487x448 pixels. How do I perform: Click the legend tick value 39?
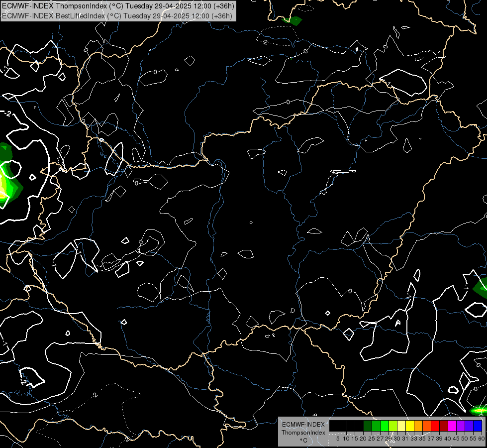(x=439, y=439)
